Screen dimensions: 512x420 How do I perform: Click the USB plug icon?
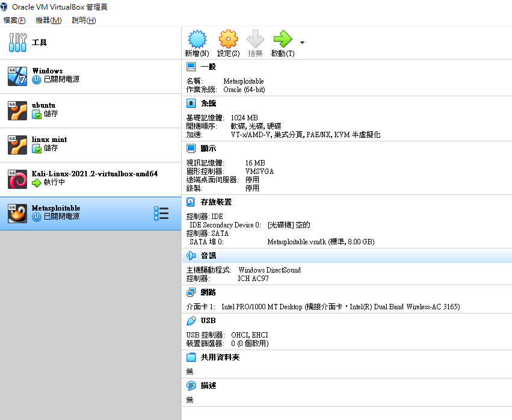point(191,321)
